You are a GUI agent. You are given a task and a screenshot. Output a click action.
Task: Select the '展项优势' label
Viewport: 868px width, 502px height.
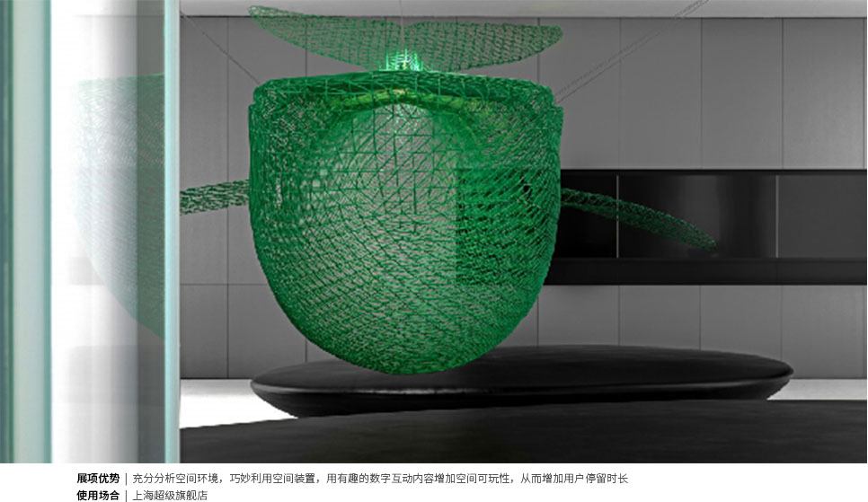tap(98, 478)
